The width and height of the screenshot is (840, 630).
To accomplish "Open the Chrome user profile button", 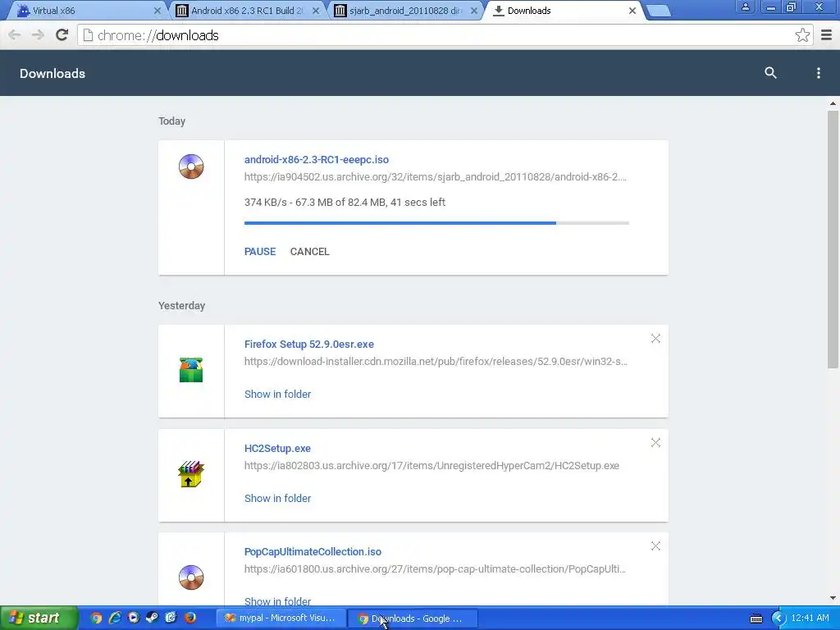I will click(745, 7).
